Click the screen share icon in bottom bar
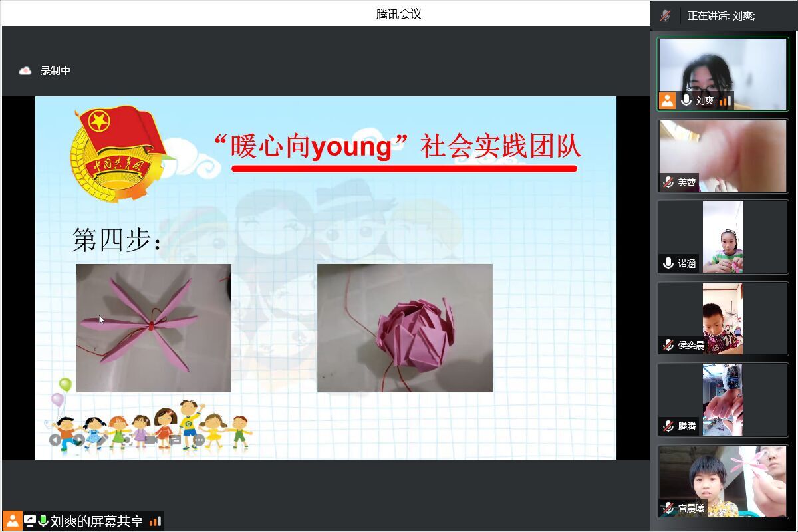The image size is (798, 532). [x=30, y=521]
